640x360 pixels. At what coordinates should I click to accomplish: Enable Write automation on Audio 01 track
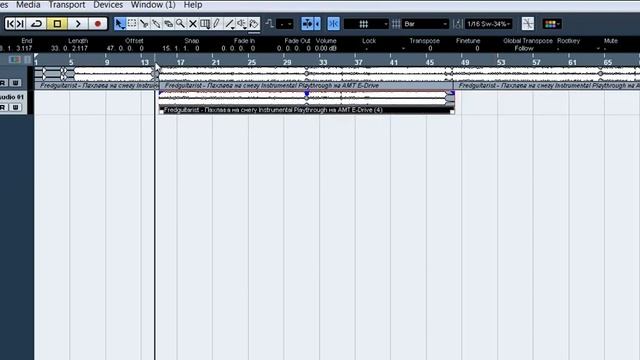pyautogui.click(x=15, y=107)
